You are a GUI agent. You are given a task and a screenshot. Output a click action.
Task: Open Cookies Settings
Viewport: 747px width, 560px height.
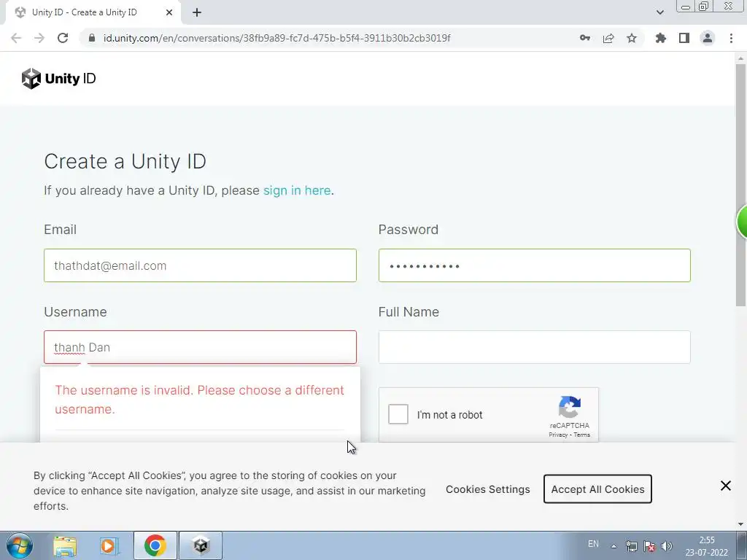click(488, 489)
